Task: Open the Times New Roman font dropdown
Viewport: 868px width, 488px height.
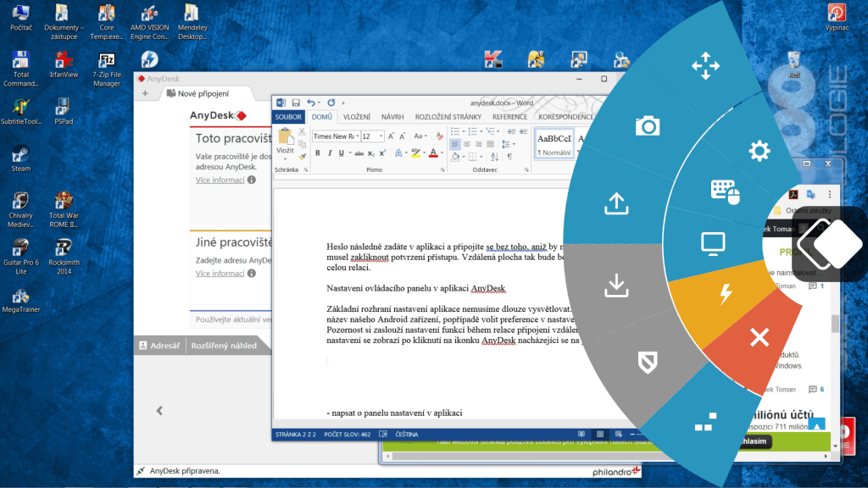Action: pos(357,136)
